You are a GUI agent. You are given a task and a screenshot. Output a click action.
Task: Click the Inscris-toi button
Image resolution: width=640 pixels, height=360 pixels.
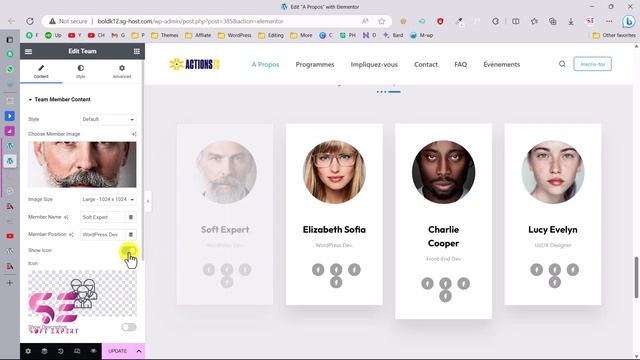592,64
